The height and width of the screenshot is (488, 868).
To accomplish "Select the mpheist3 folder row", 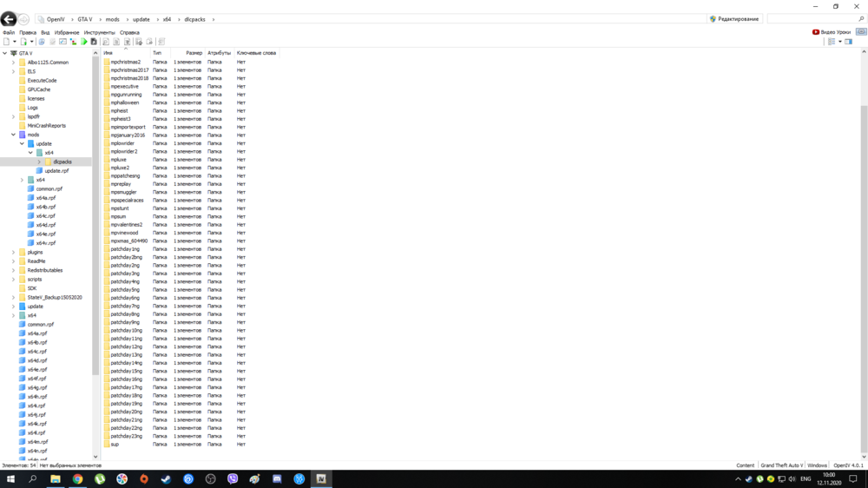I will 190,119.
